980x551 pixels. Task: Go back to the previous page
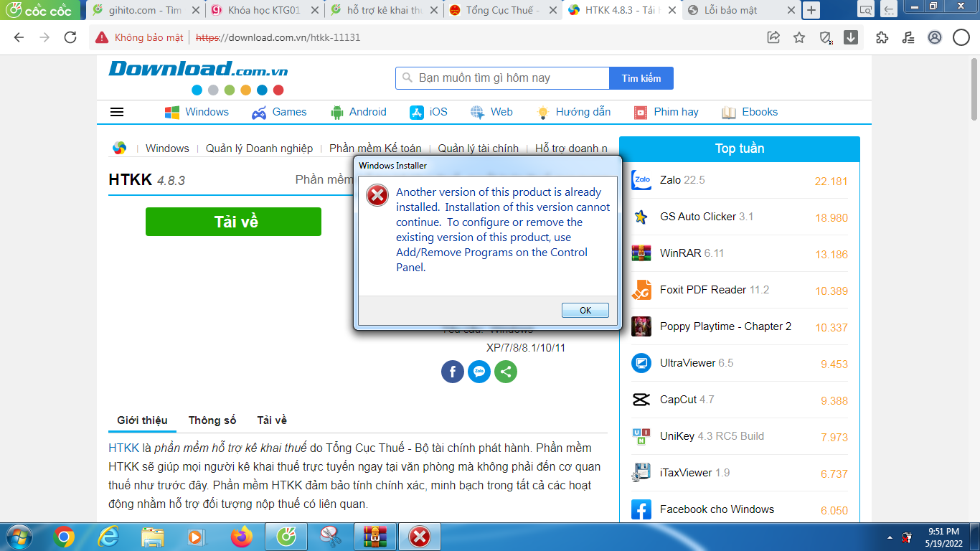click(19, 37)
